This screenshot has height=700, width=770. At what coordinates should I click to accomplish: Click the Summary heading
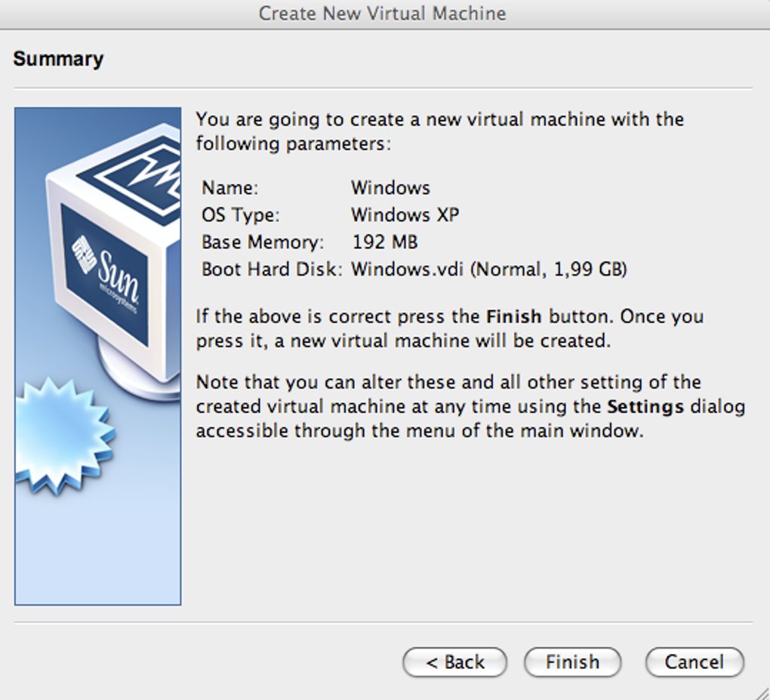coord(58,59)
